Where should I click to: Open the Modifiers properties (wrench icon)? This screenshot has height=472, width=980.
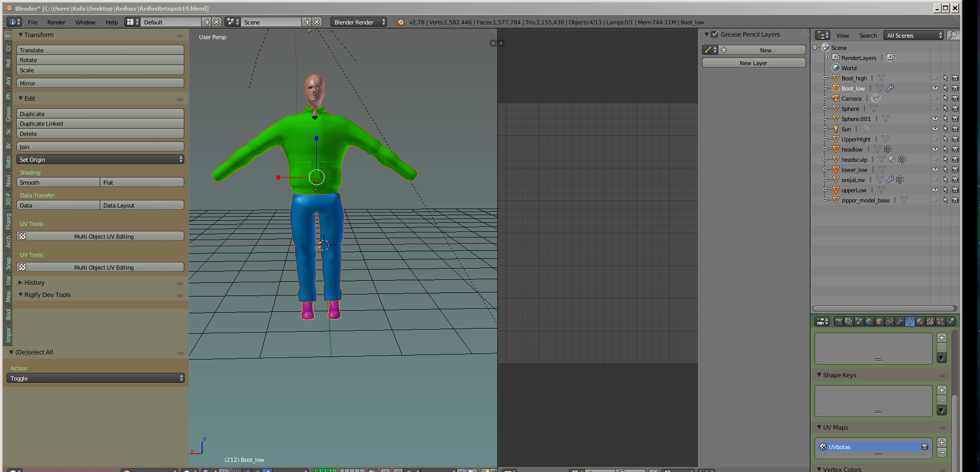pos(900,321)
